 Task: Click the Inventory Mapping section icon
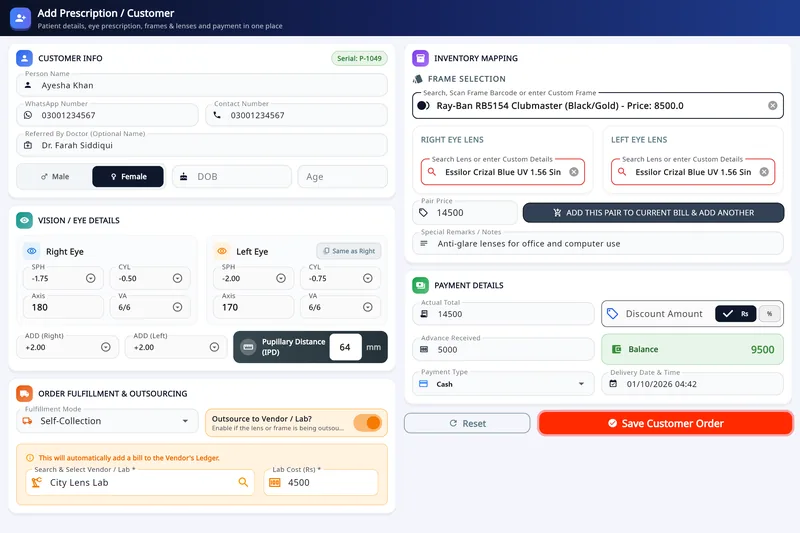pos(420,58)
